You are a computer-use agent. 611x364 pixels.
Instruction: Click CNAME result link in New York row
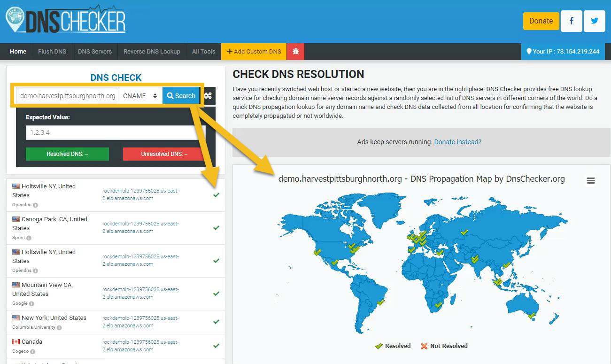pyautogui.click(x=140, y=322)
